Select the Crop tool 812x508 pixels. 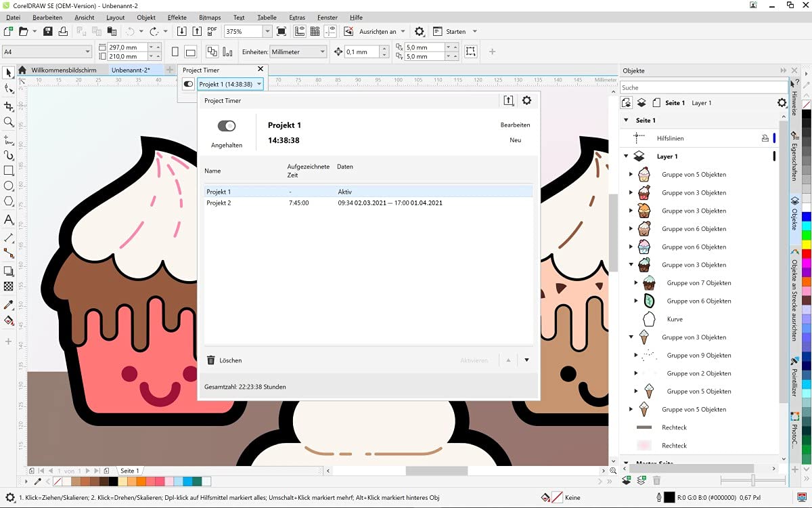point(9,106)
